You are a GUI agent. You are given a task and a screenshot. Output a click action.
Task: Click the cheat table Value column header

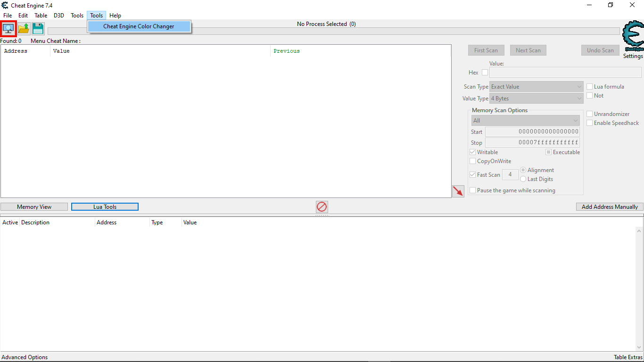coord(190,222)
